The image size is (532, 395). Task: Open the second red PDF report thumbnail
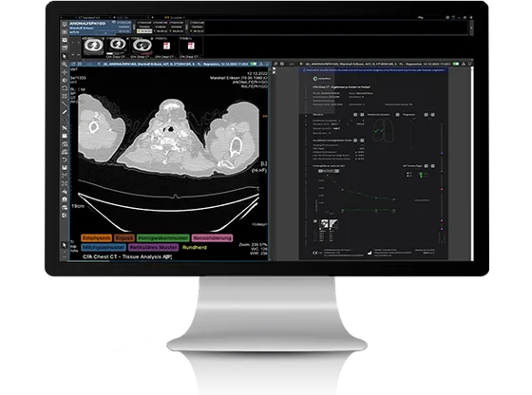pyautogui.click(x=191, y=46)
